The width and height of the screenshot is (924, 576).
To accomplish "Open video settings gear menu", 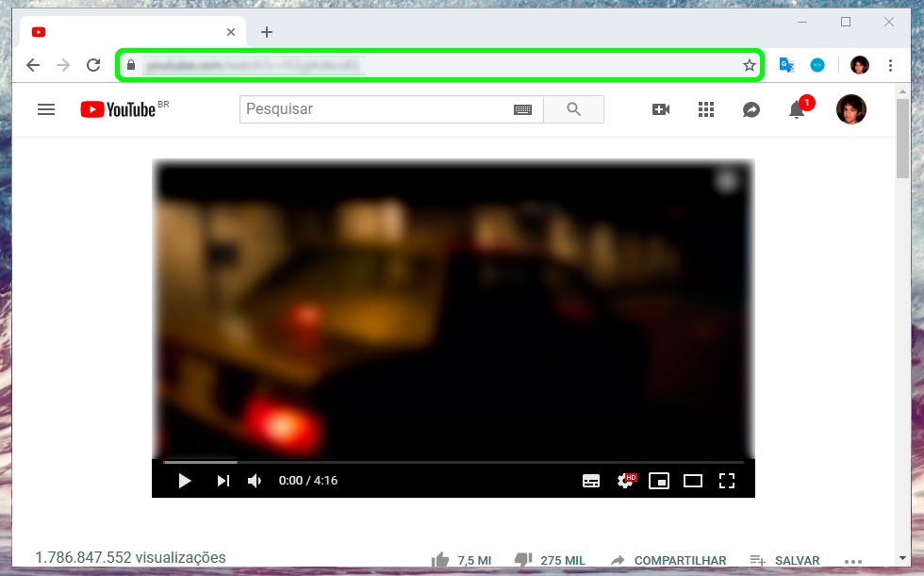I will click(x=625, y=481).
